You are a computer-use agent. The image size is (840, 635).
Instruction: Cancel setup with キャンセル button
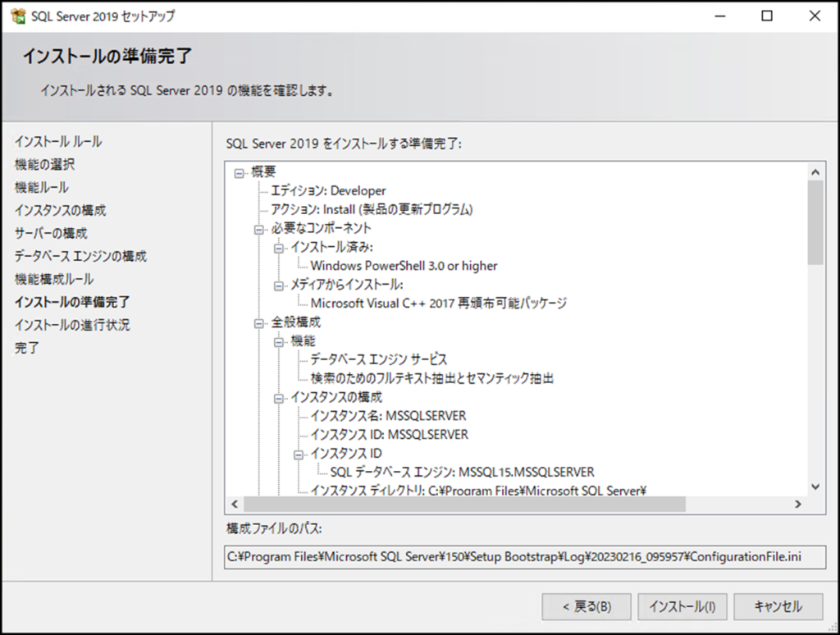coord(778,606)
